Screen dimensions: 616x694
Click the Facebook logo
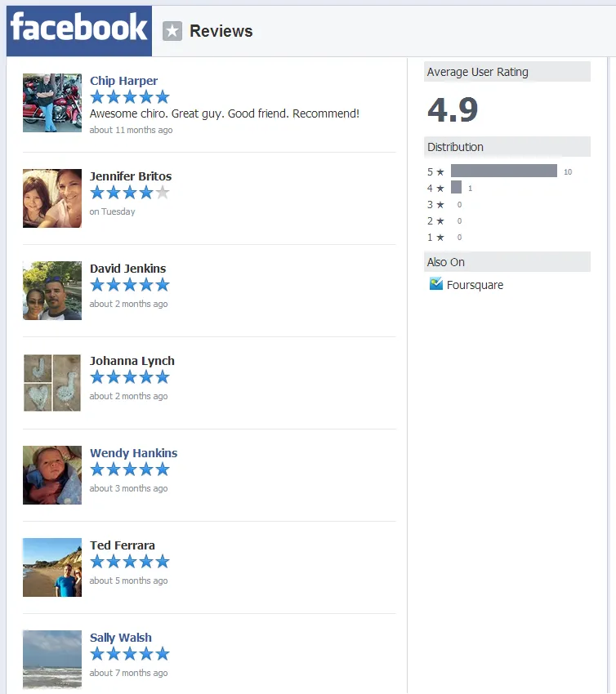[x=79, y=29]
